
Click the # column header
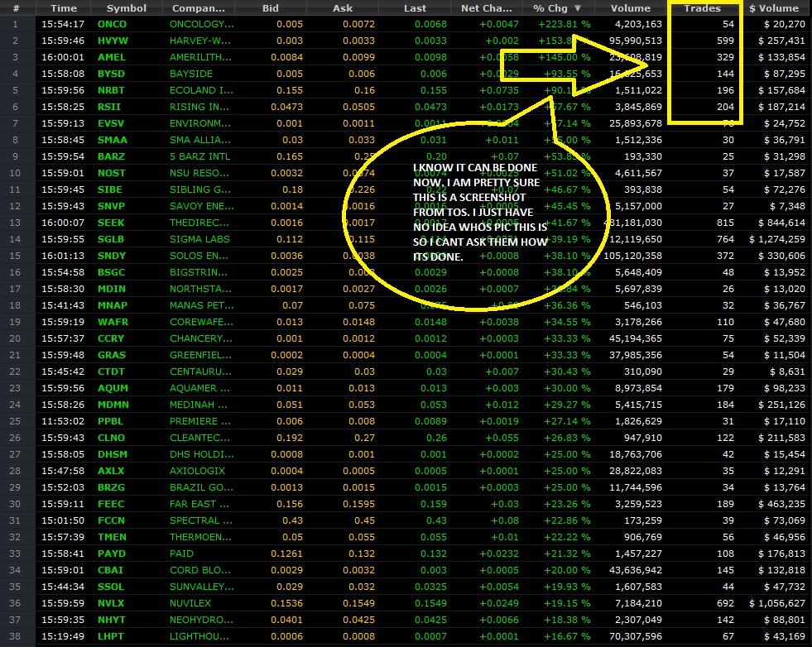(16, 8)
